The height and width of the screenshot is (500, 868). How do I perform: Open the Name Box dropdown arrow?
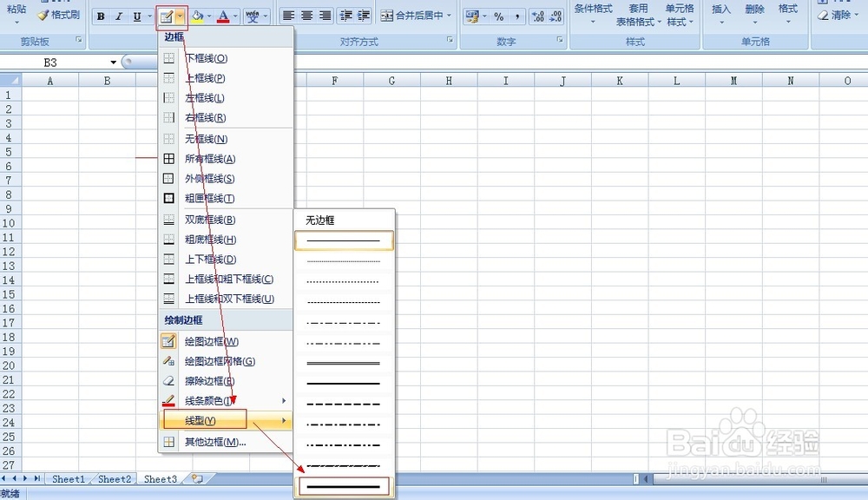click(x=113, y=62)
